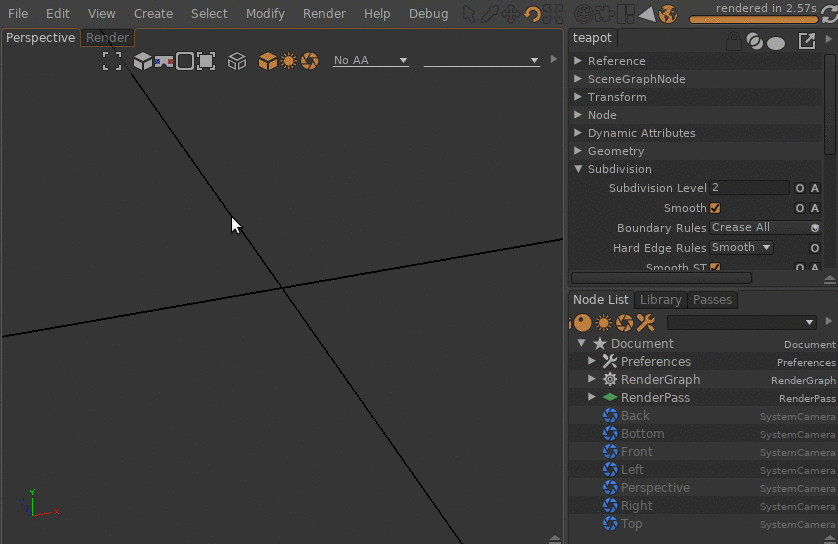Toggle the viewport lights sun icon
The height and width of the screenshot is (544, 838).
pos(289,61)
